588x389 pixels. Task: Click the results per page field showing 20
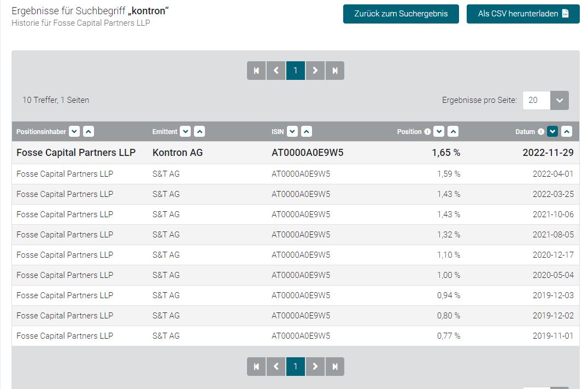tap(537, 100)
